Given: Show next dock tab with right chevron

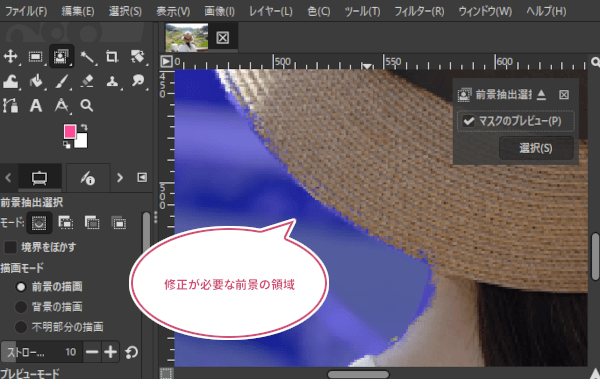Looking at the screenshot, I should (x=120, y=178).
